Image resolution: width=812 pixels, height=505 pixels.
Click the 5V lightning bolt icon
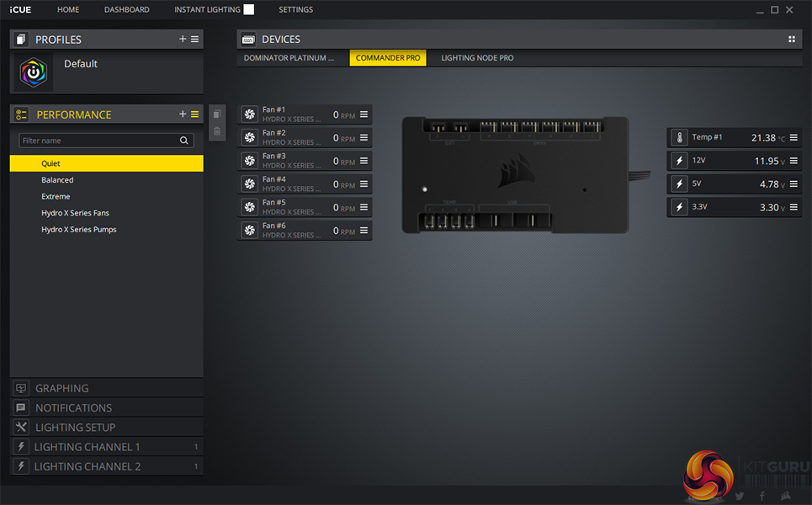click(x=679, y=183)
